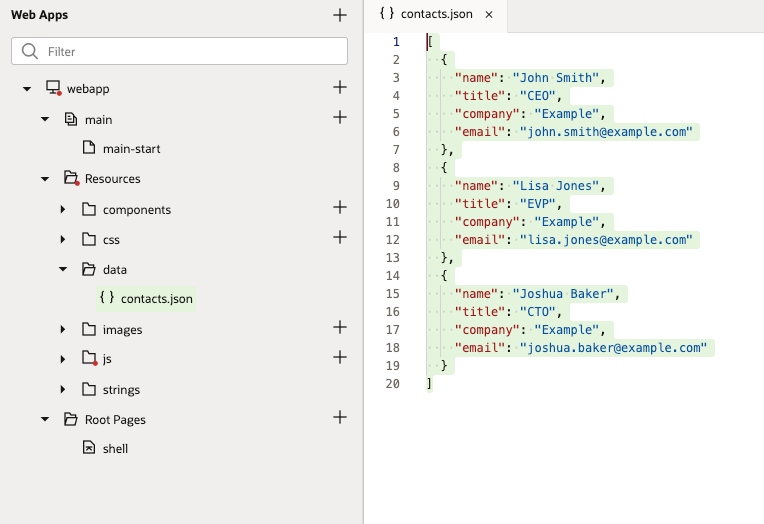This screenshot has height=524, width=764.
Task: Click the plus icon in the components row
Action: (340, 207)
